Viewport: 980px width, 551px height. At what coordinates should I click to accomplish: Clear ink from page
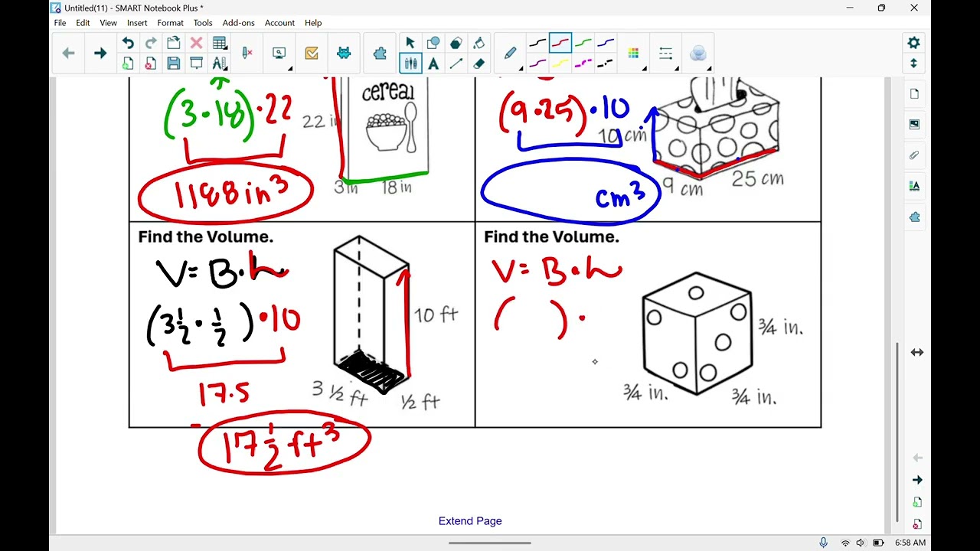tap(247, 53)
